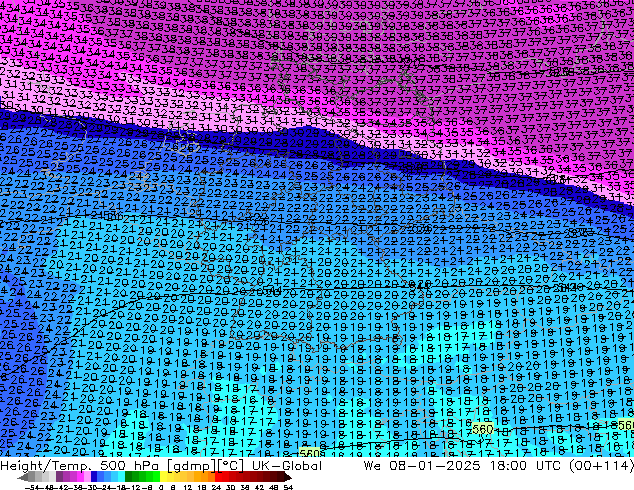
Task: Click the "UK-Global" model label
Action: pyautogui.click(x=287, y=466)
